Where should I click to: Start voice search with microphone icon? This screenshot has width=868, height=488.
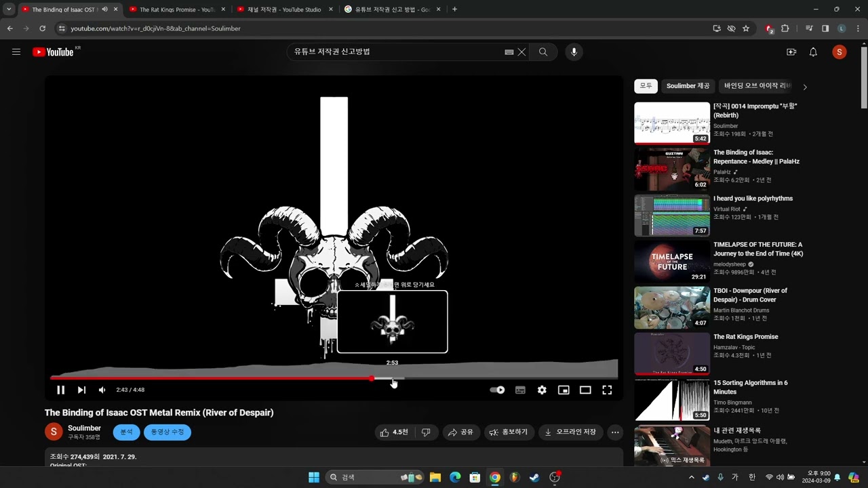click(574, 52)
